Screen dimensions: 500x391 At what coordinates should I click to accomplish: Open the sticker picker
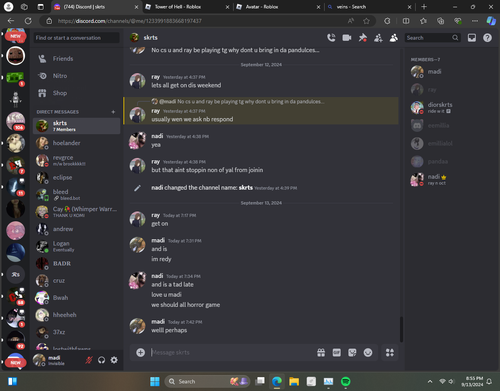pyautogui.click(x=352, y=352)
